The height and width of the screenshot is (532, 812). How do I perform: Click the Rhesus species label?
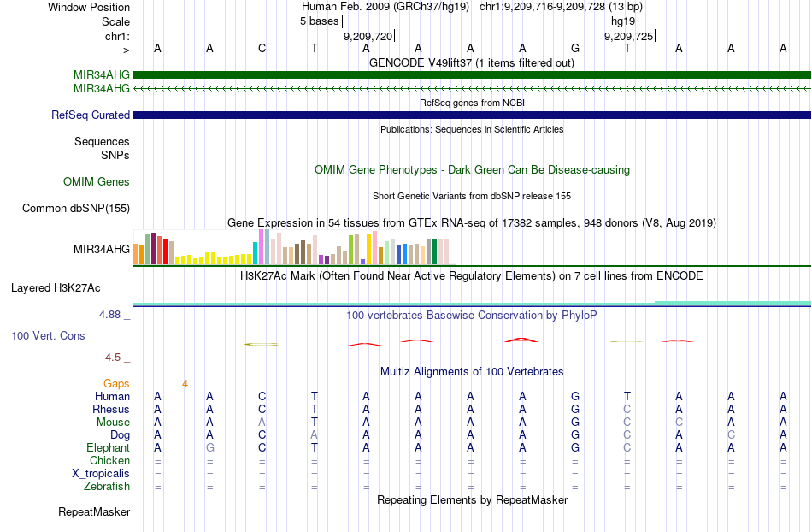111,409
